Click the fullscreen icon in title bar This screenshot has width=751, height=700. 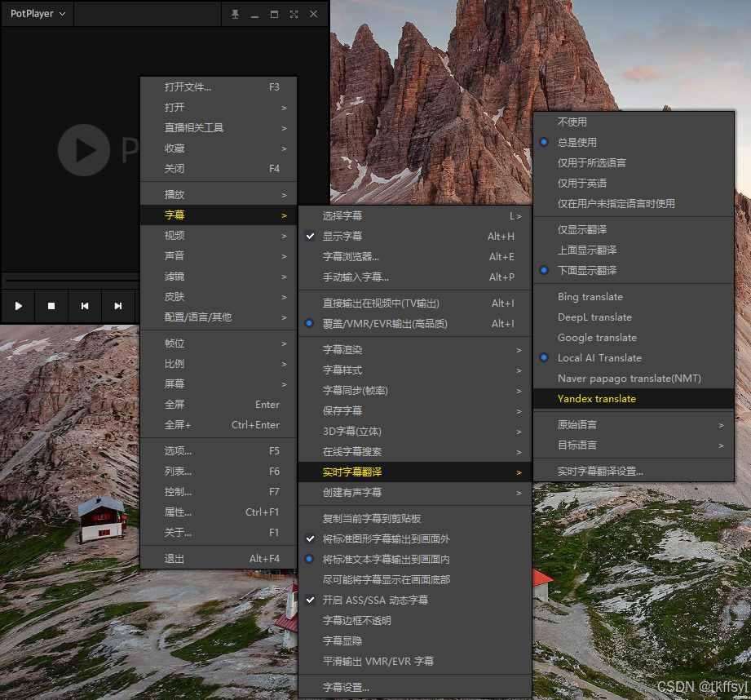(x=294, y=14)
